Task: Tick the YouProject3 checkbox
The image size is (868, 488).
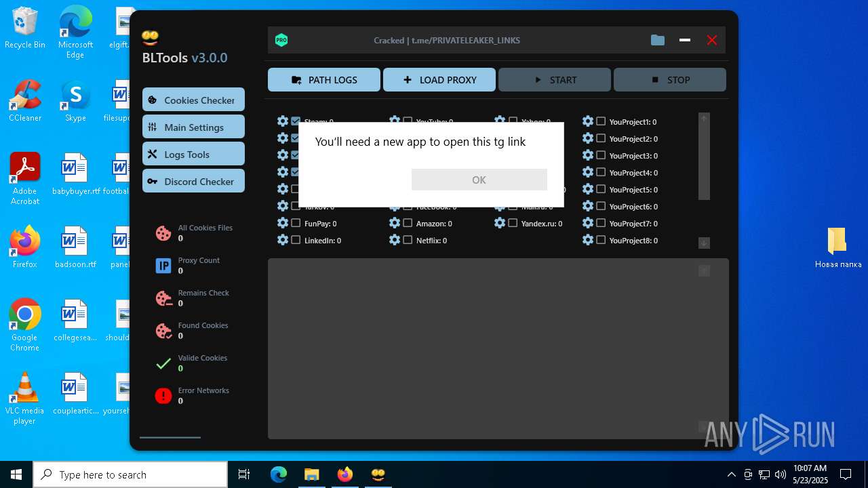Action: [x=601, y=155]
